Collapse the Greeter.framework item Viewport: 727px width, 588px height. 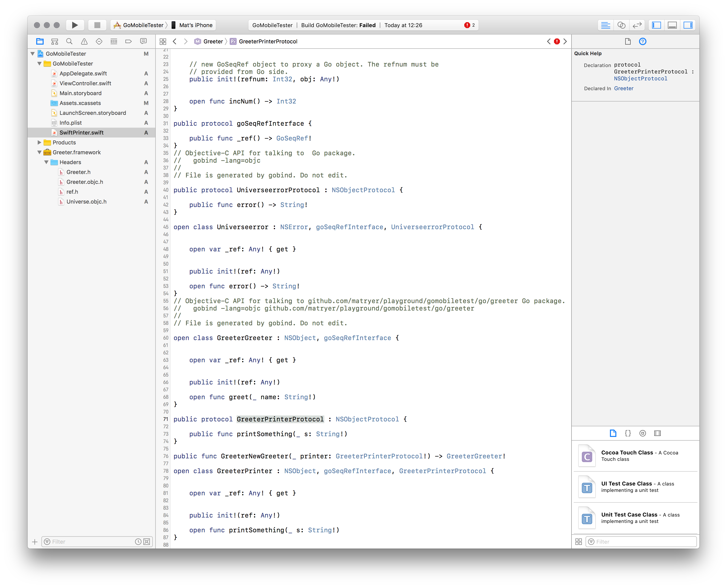(39, 152)
